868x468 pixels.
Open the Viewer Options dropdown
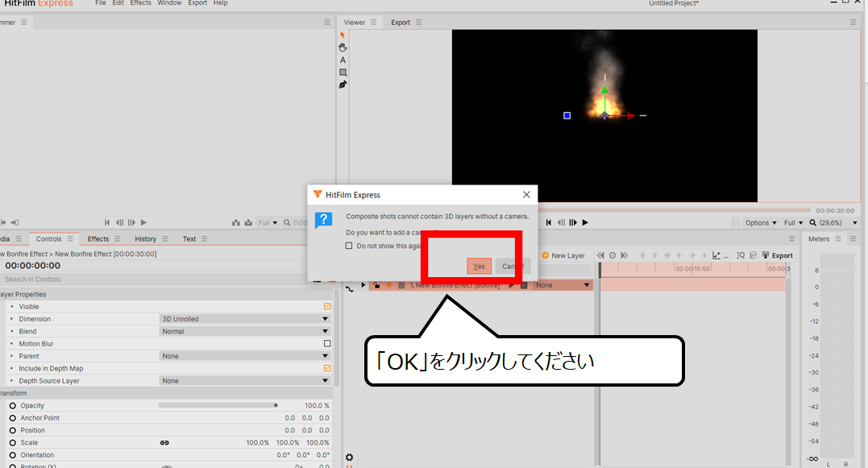pyautogui.click(x=761, y=222)
